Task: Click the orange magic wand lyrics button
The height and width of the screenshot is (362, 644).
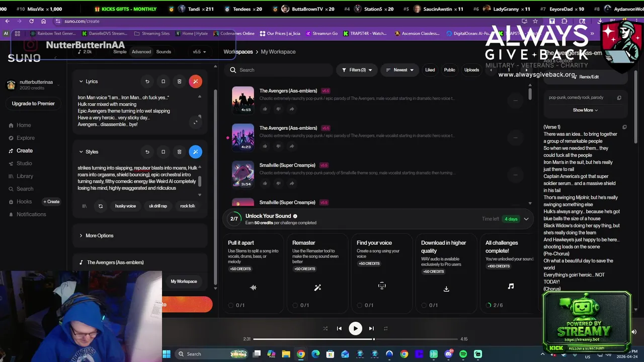Action: [195, 81]
